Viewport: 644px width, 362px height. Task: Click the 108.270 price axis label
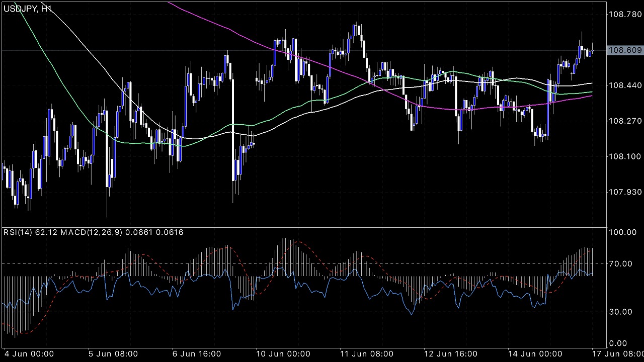point(625,121)
